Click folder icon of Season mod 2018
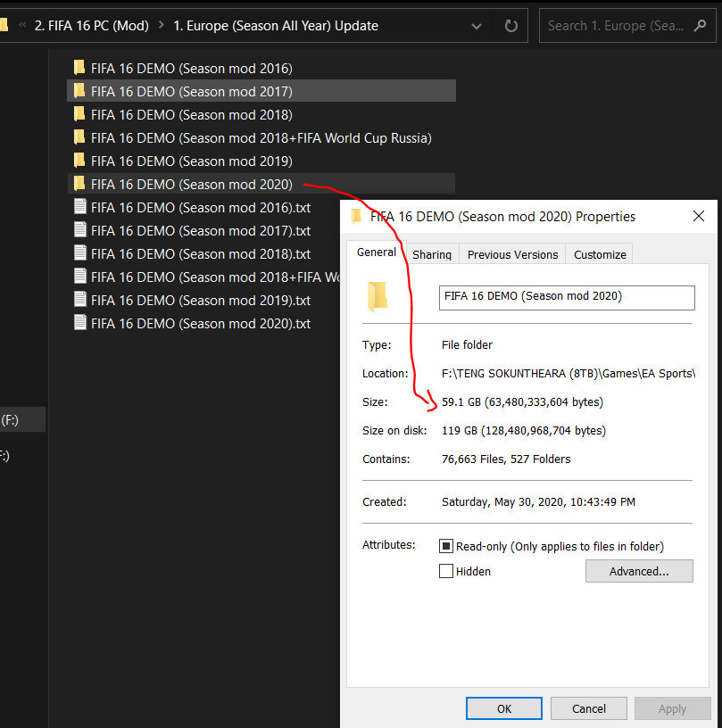This screenshot has height=728, width=722. point(79,114)
